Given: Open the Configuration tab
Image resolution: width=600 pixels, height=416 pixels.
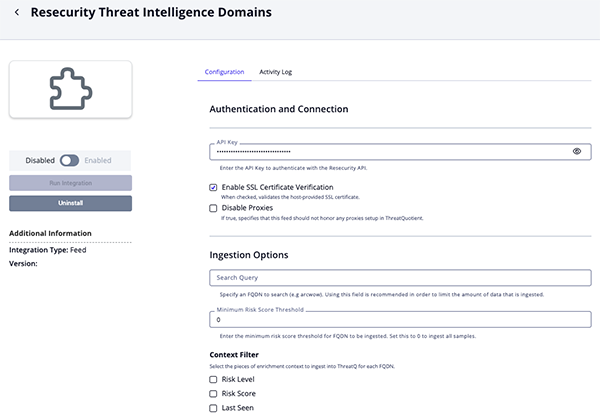Looking at the screenshot, I should click(x=224, y=72).
